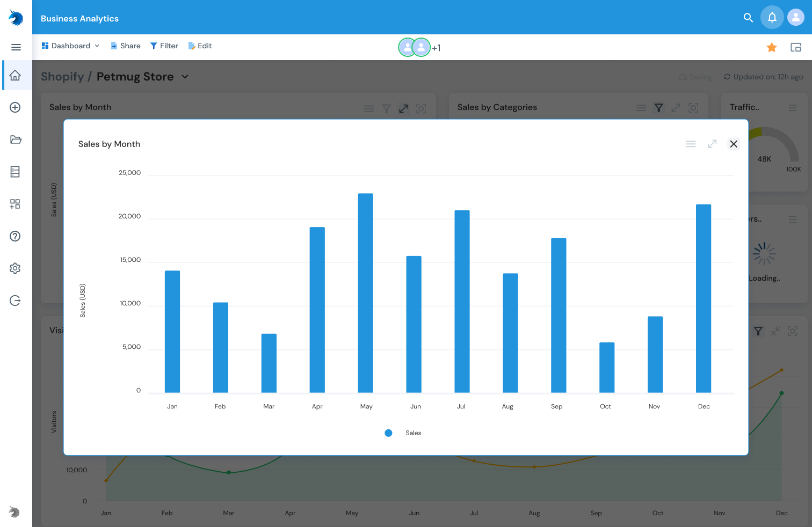Open the loading card's menu icon
Image resolution: width=812 pixels, height=527 pixels.
[x=793, y=219]
